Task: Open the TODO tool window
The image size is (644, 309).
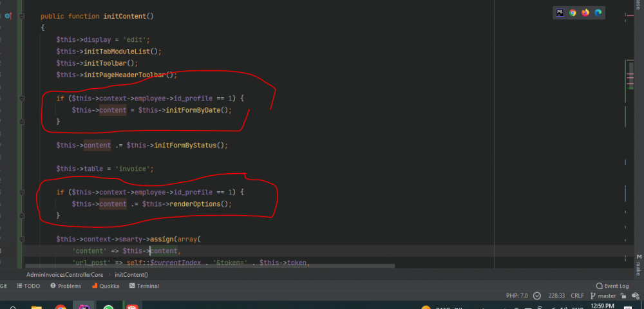Action: [28, 286]
